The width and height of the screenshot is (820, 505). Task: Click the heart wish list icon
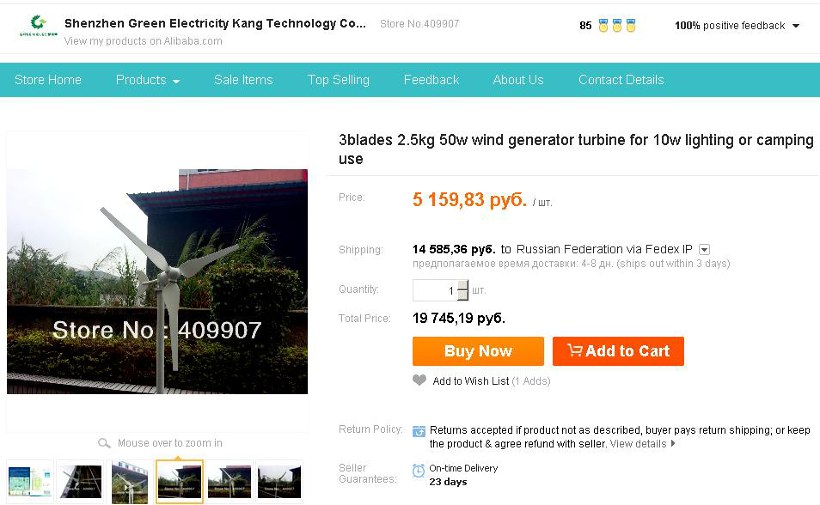[420, 380]
